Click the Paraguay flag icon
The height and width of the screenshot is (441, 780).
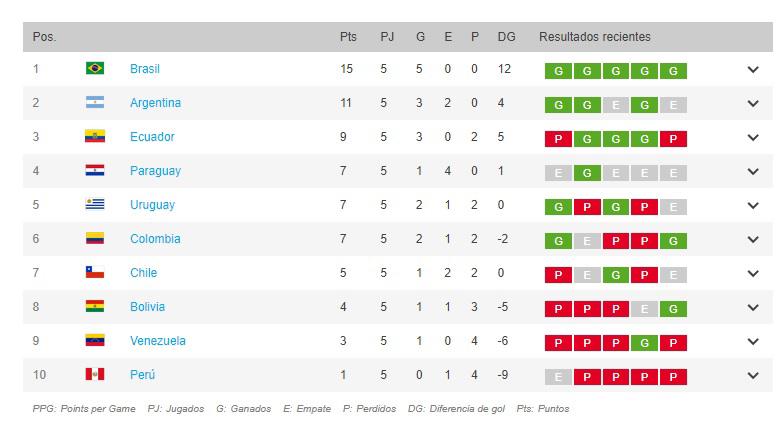(95, 171)
